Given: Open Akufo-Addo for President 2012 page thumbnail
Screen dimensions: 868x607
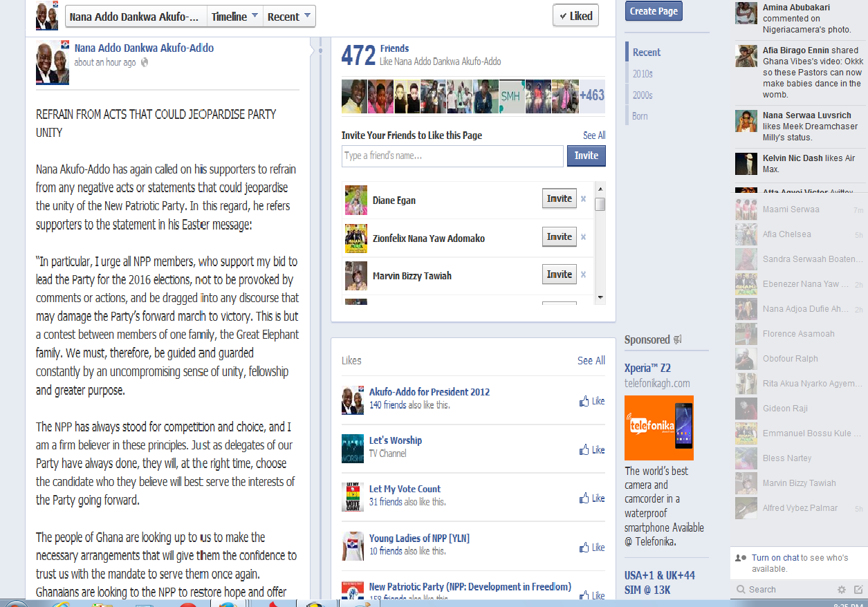Looking at the screenshot, I should click(x=353, y=400).
